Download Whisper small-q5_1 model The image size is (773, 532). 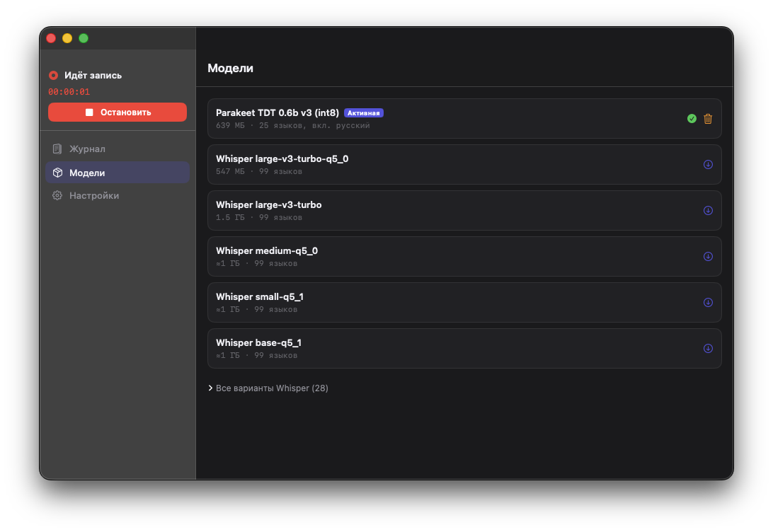coord(708,303)
